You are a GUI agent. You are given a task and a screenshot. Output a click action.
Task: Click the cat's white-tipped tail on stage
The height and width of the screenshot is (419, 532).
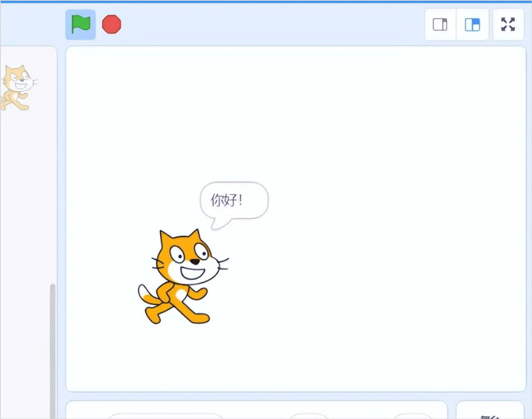[146, 294]
